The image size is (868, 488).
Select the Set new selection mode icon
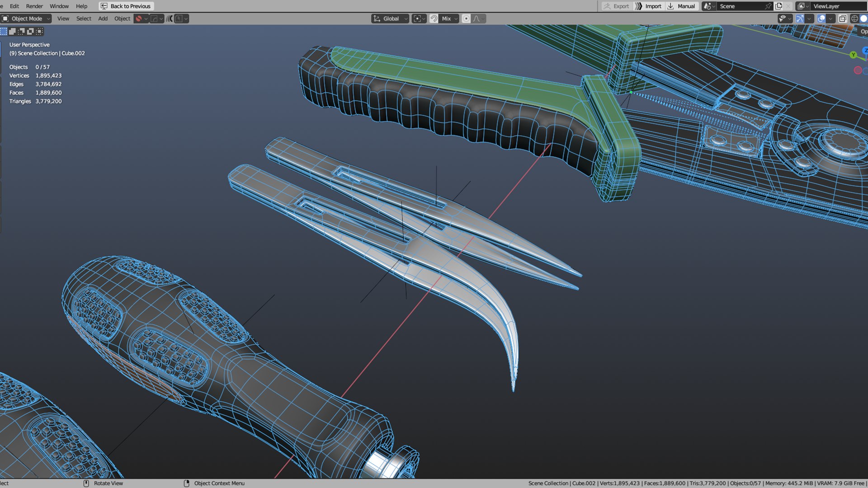click(x=4, y=31)
